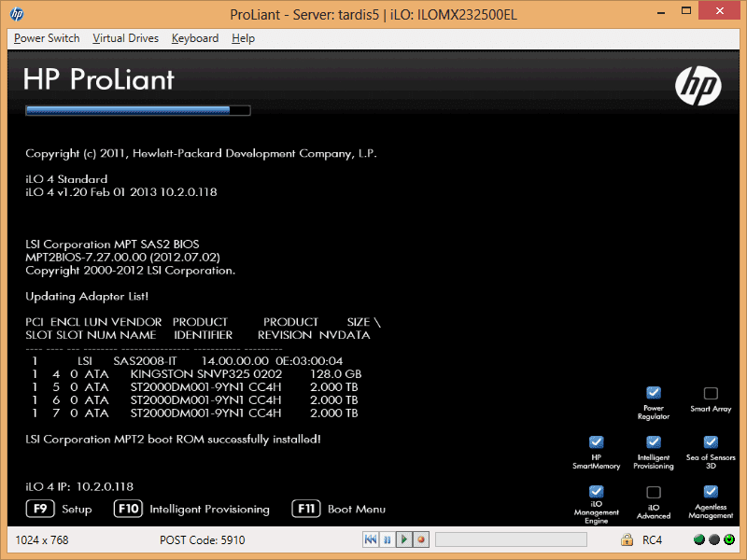The width and height of the screenshot is (747, 560).
Task: Minimize the iLO console window
Action: pos(661,11)
